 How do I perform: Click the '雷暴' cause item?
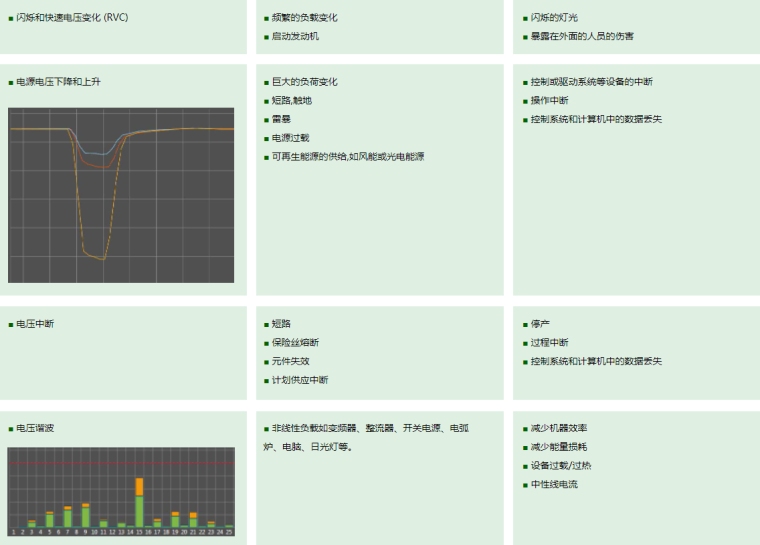pos(281,119)
